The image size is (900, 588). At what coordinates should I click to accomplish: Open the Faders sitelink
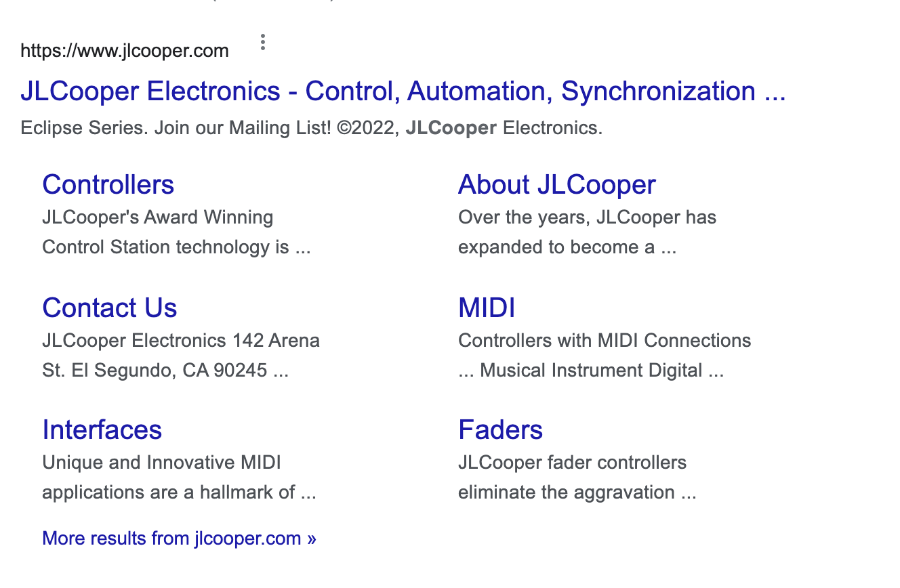click(501, 430)
